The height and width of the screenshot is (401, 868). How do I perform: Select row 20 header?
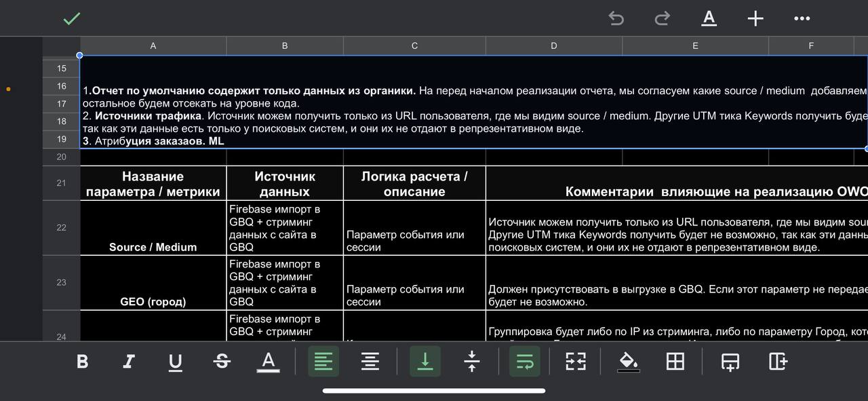coord(61,157)
